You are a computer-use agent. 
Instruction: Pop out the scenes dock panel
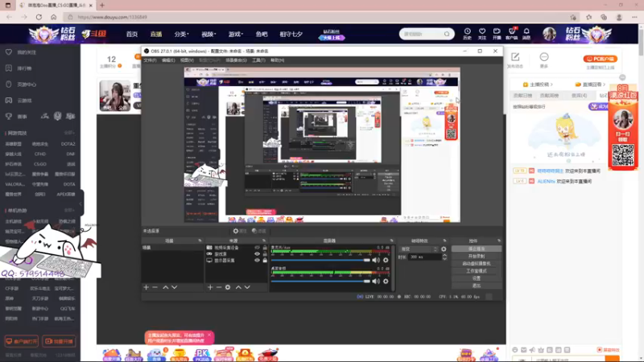click(200, 241)
